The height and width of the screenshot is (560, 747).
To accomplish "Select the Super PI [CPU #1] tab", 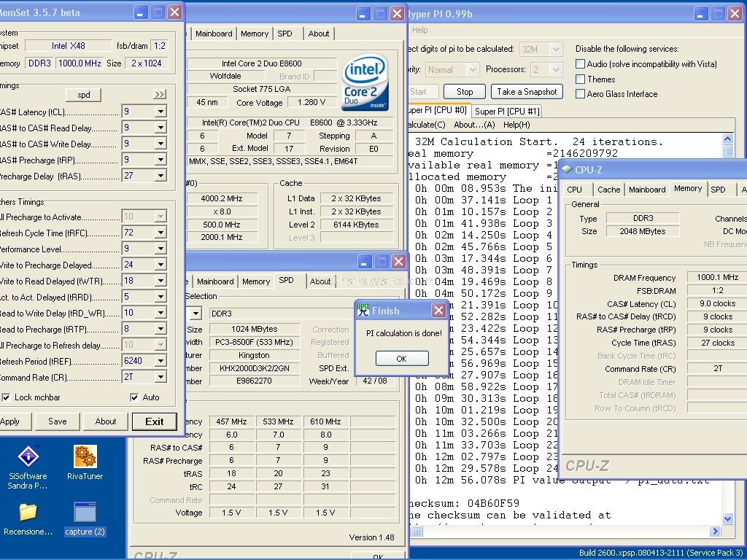I will (x=507, y=112).
